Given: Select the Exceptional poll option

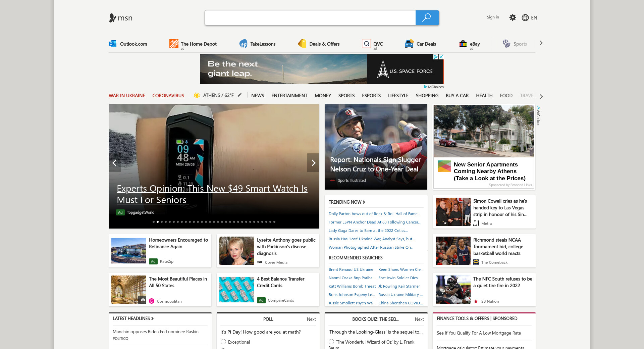Looking at the screenshot, I should tap(223, 342).
